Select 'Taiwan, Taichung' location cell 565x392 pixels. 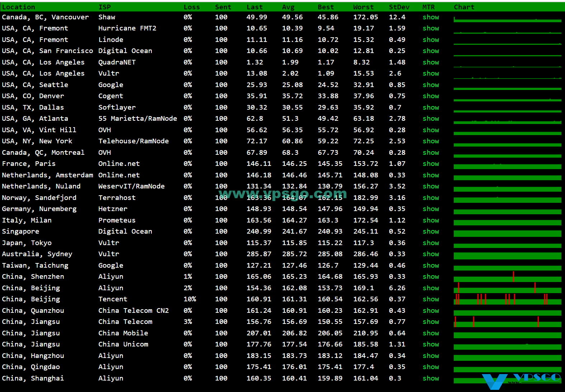[35, 266]
